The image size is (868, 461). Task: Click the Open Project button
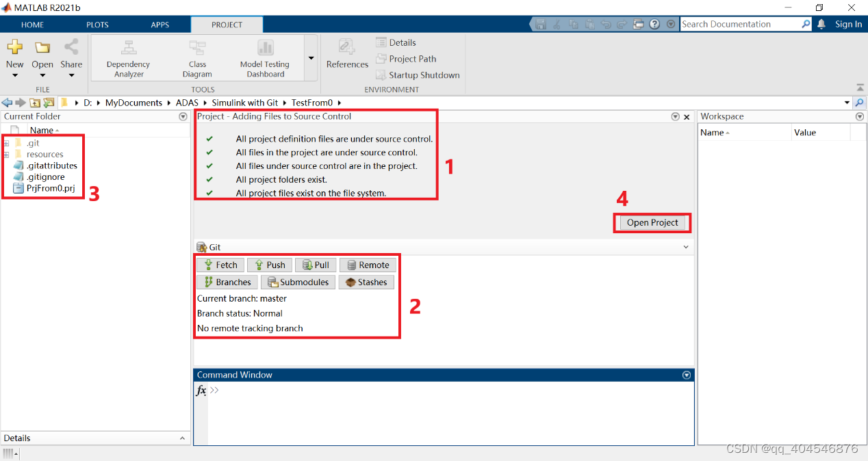pyautogui.click(x=652, y=222)
